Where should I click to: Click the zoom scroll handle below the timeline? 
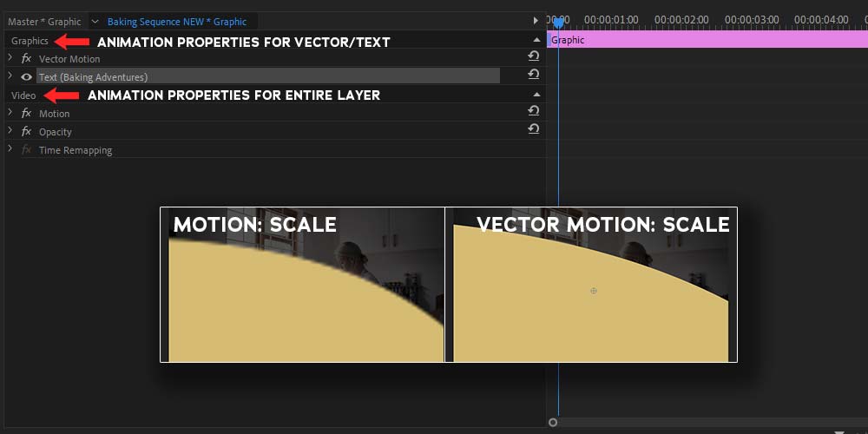(x=553, y=423)
